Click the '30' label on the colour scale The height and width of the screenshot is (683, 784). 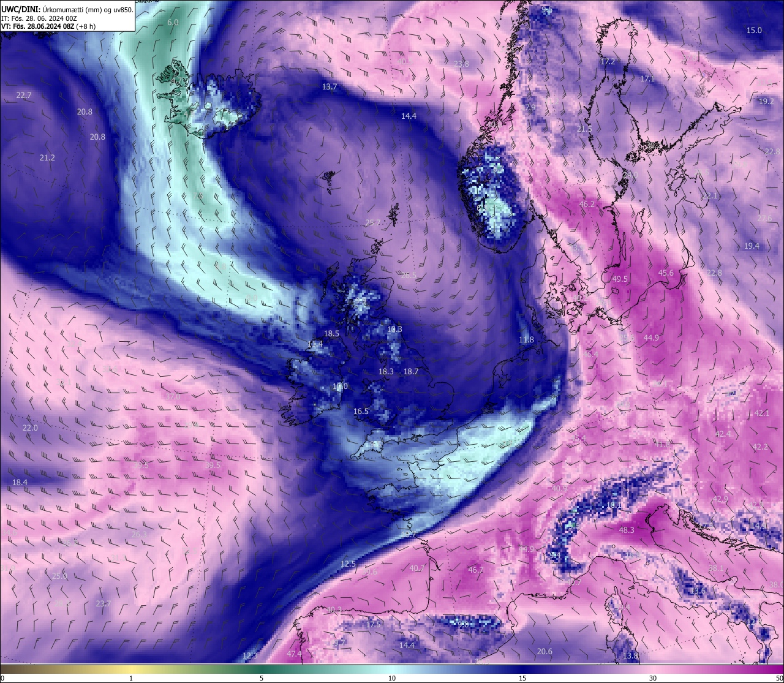(x=653, y=678)
